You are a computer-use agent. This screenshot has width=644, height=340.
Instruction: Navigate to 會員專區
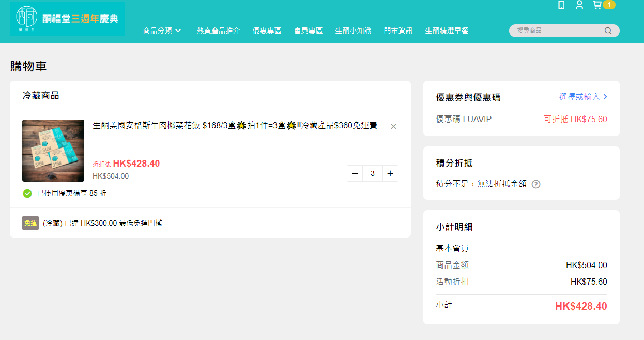click(308, 31)
